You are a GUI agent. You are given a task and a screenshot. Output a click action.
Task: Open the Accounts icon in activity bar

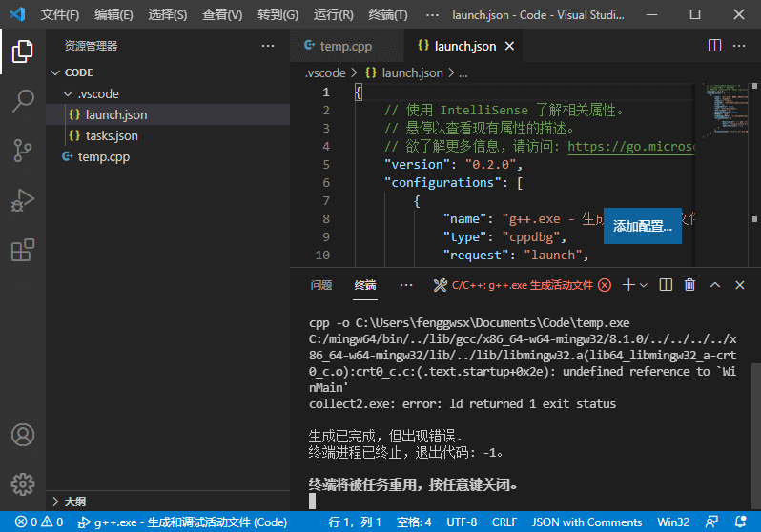(23, 435)
